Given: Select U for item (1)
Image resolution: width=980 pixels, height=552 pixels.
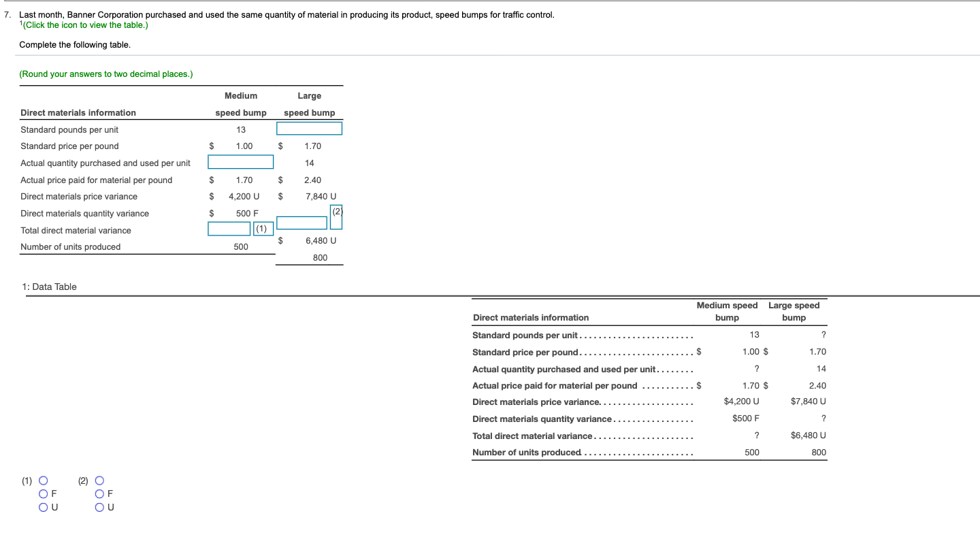Looking at the screenshot, I should pos(43,507).
